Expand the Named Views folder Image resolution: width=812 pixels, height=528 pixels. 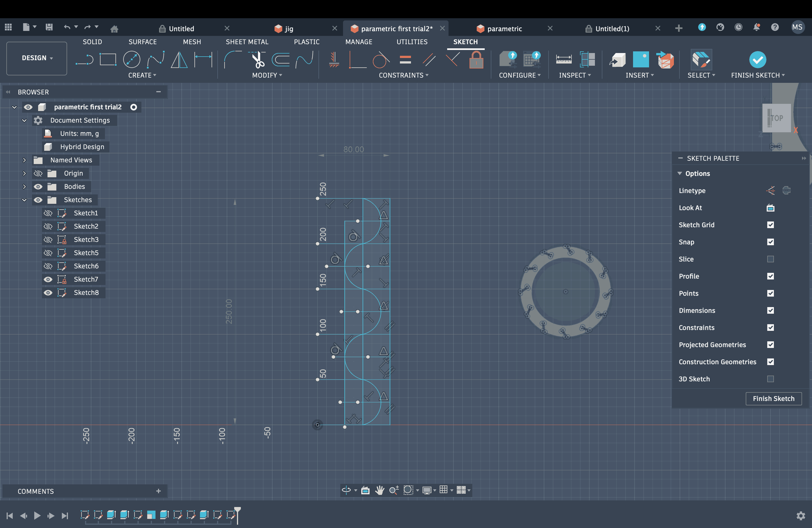24,160
